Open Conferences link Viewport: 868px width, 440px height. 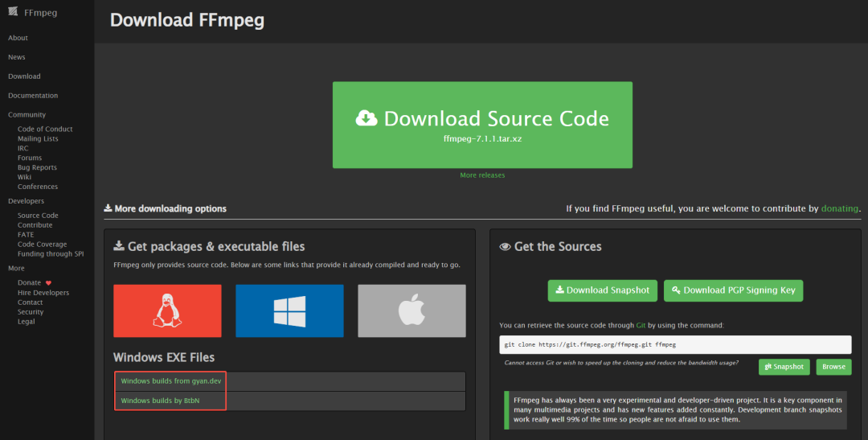point(38,187)
